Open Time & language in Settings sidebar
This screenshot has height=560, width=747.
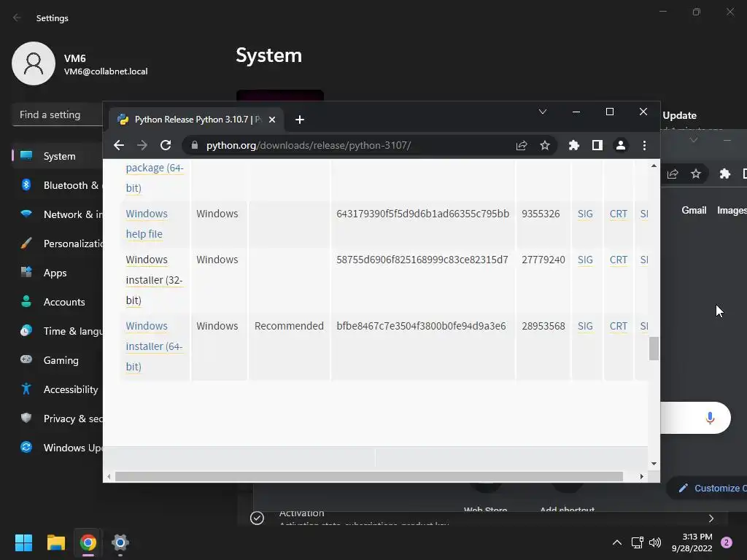coord(57,331)
